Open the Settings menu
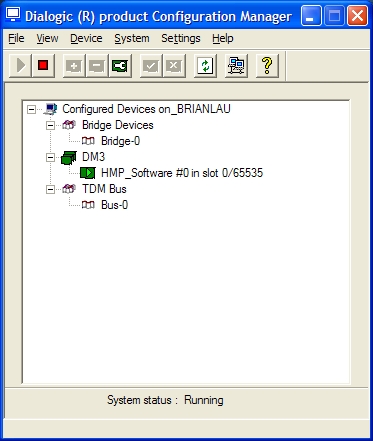 pyautogui.click(x=181, y=38)
